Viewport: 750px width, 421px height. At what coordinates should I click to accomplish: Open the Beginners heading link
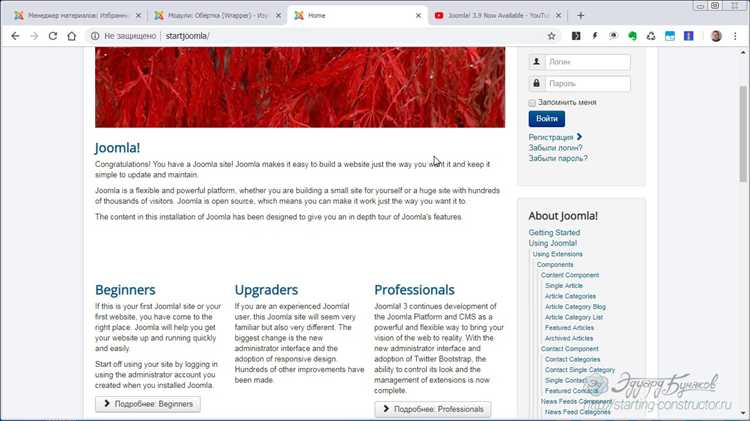[125, 290]
